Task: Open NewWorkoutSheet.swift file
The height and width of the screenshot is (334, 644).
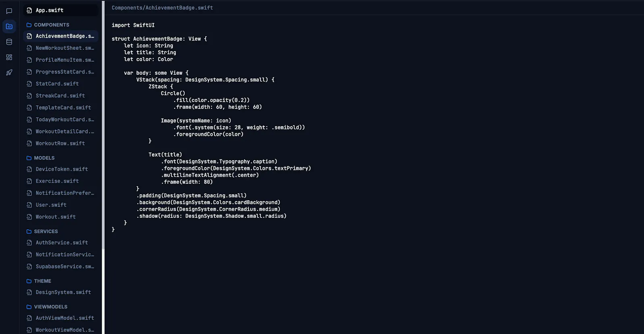Action: (60, 48)
